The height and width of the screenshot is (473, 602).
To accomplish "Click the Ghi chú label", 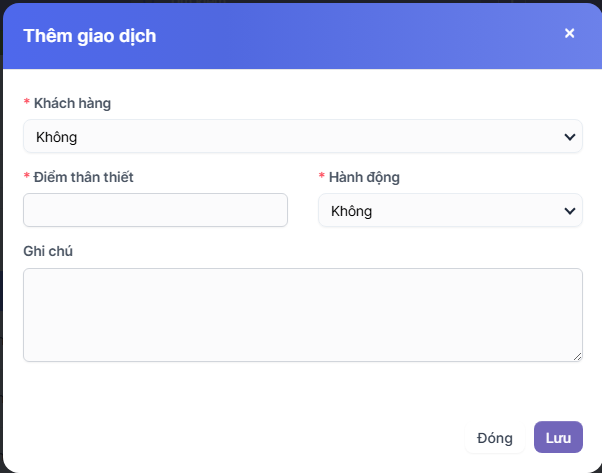I will click(48, 250).
